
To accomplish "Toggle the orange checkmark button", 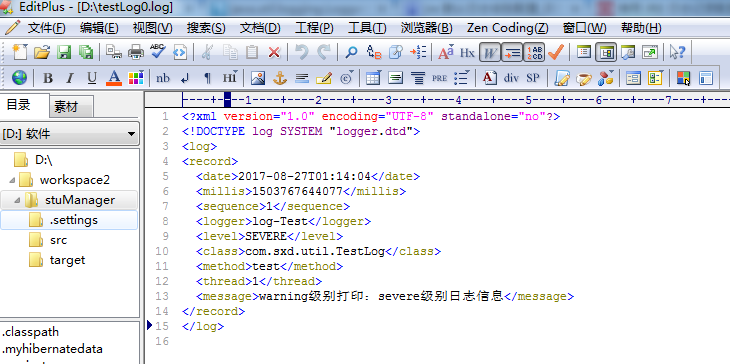I will coord(556,52).
